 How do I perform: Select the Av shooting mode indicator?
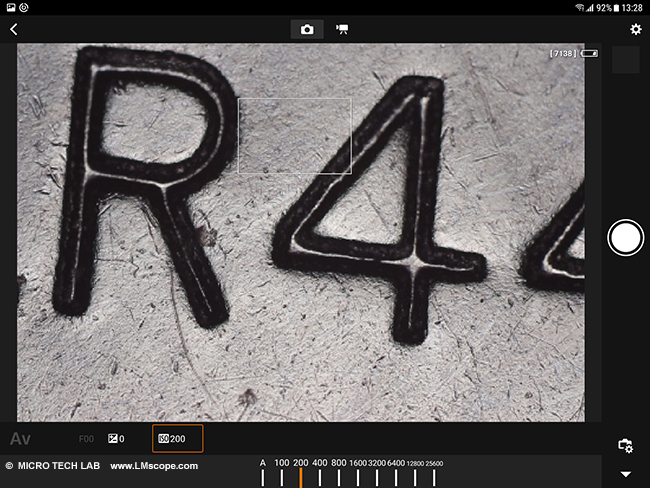click(x=20, y=439)
